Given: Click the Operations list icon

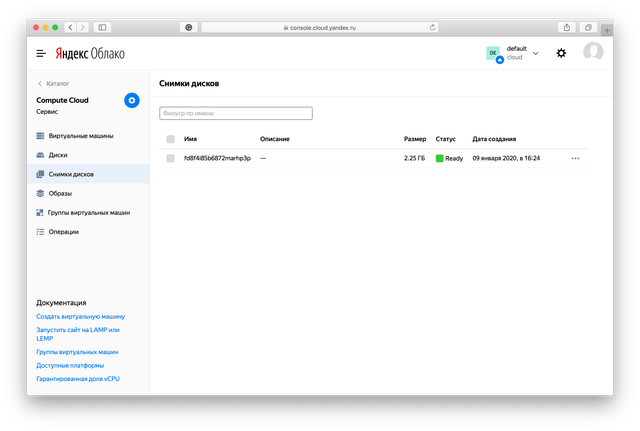Looking at the screenshot, I should (40, 232).
